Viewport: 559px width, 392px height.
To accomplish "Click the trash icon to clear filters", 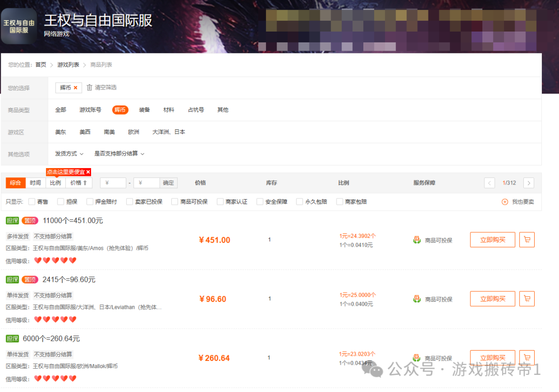I will tap(89, 87).
